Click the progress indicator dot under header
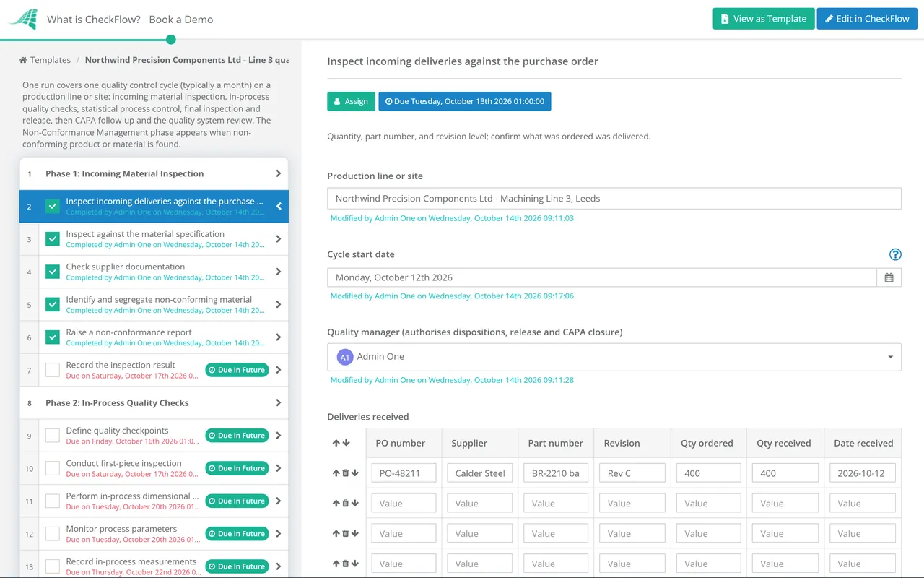Screen dimensions: 924x578 tap(171, 40)
